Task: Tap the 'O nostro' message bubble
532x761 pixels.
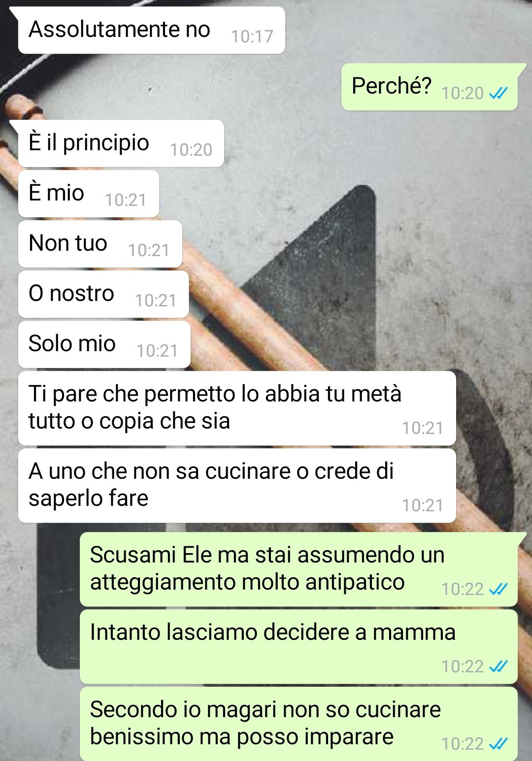Action: point(103,294)
